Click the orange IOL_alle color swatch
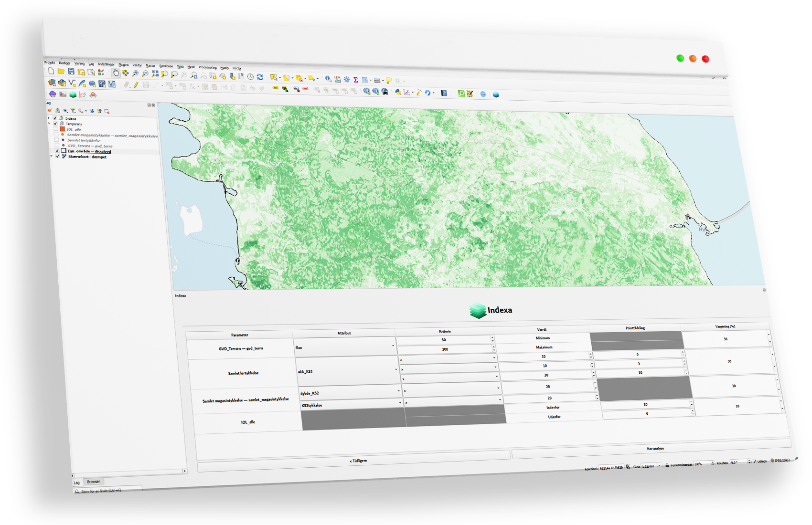 (x=63, y=129)
